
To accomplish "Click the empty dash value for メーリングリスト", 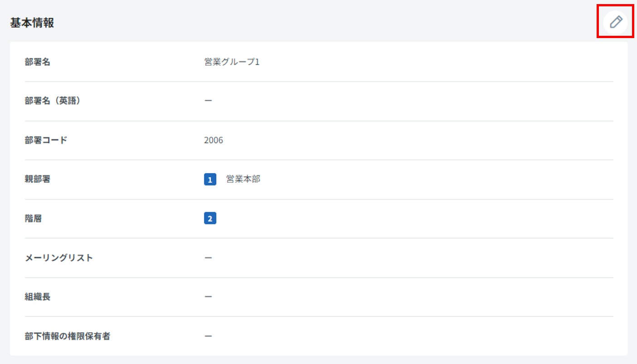I will [208, 258].
